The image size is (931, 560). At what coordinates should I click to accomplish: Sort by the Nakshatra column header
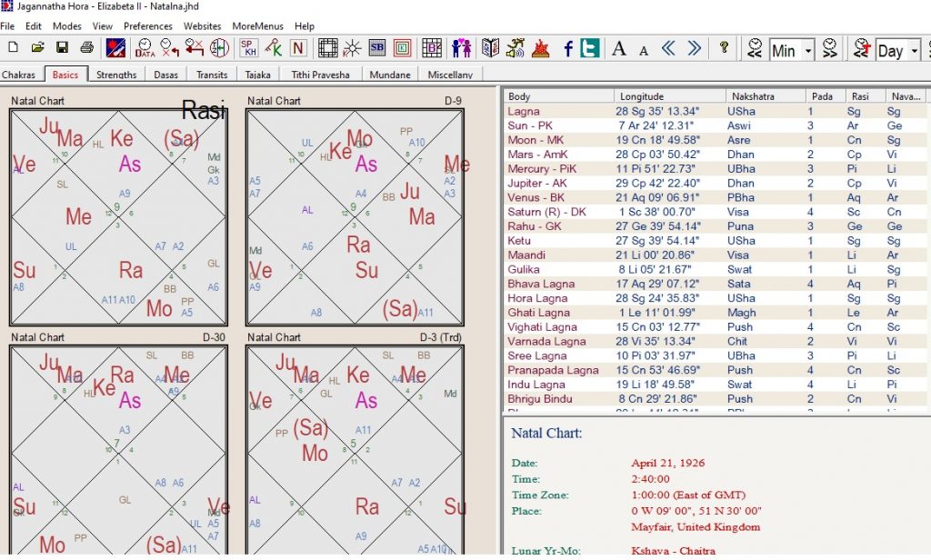(766, 96)
